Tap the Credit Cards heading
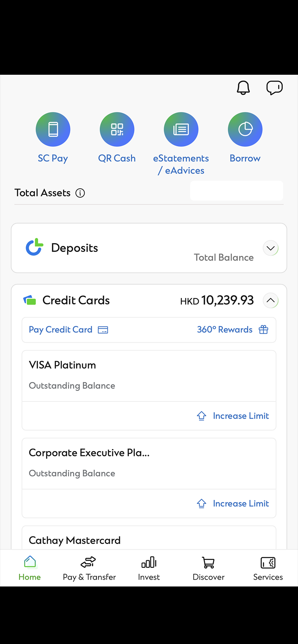Screen dimensions: 298x644 point(76,300)
